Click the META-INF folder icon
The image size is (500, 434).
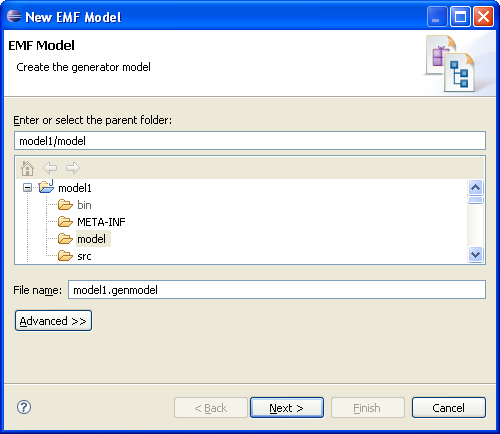[x=65, y=222]
